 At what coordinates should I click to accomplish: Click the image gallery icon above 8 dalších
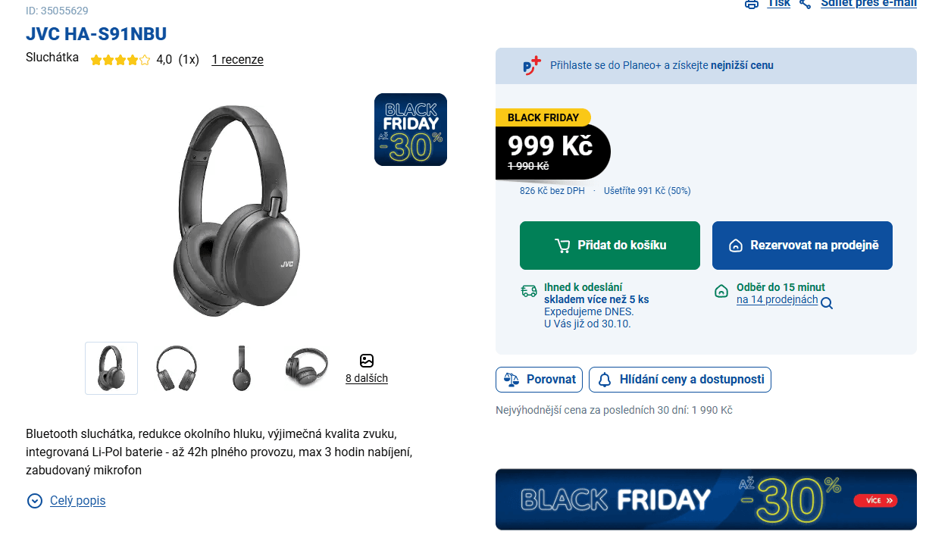click(367, 361)
